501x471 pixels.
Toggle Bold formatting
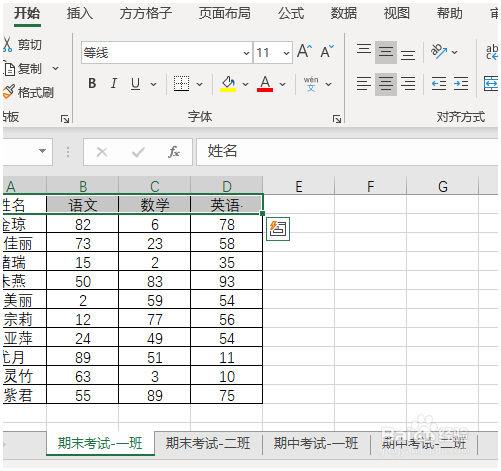click(92, 83)
